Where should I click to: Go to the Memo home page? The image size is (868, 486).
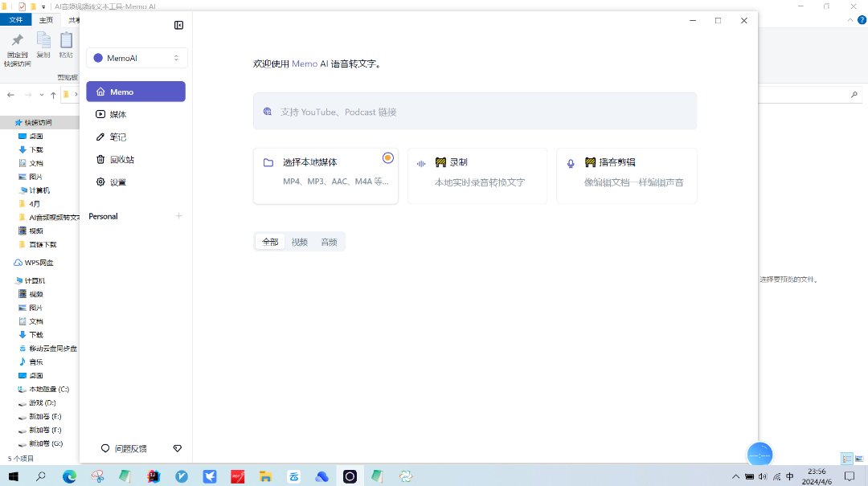point(136,92)
